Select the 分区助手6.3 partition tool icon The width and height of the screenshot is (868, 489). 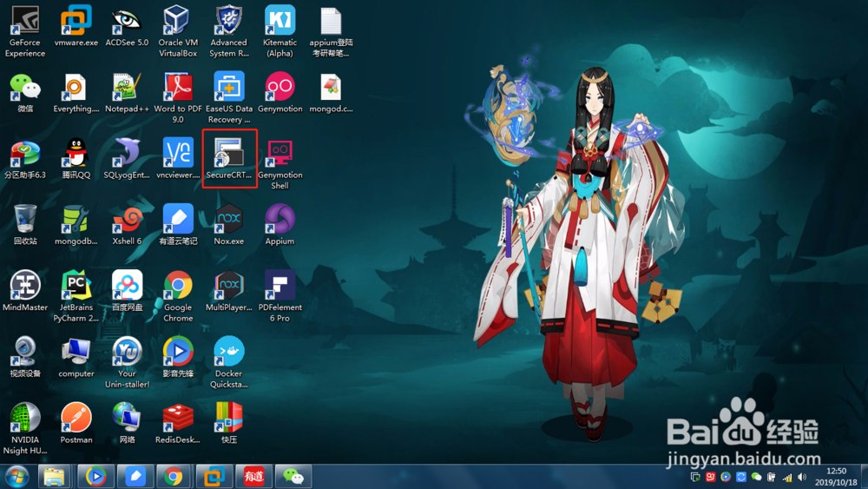click(x=25, y=158)
